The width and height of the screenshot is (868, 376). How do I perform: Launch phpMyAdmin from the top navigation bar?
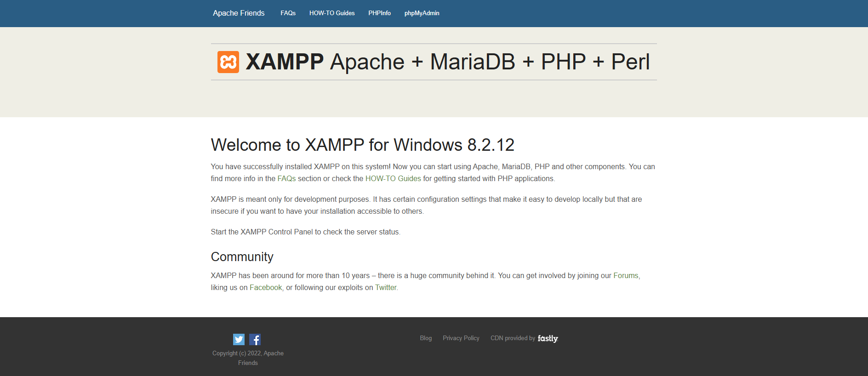pyautogui.click(x=422, y=13)
